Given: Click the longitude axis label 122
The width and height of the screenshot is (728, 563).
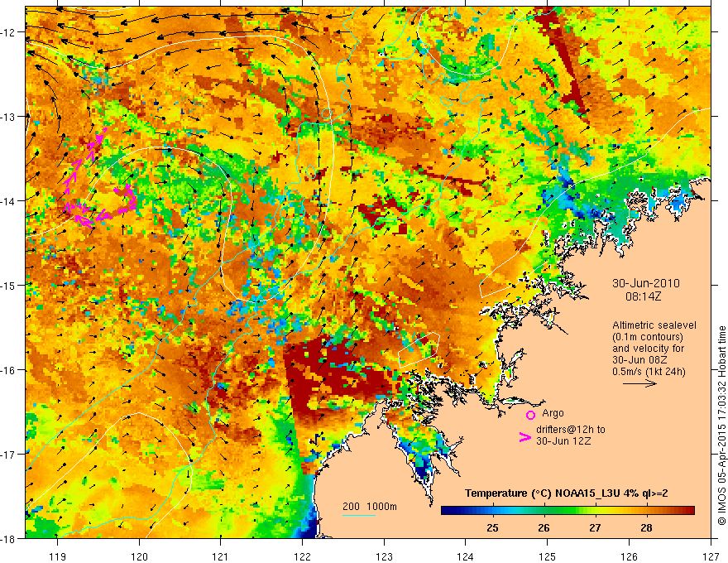Looking at the screenshot, I should click(302, 556).
